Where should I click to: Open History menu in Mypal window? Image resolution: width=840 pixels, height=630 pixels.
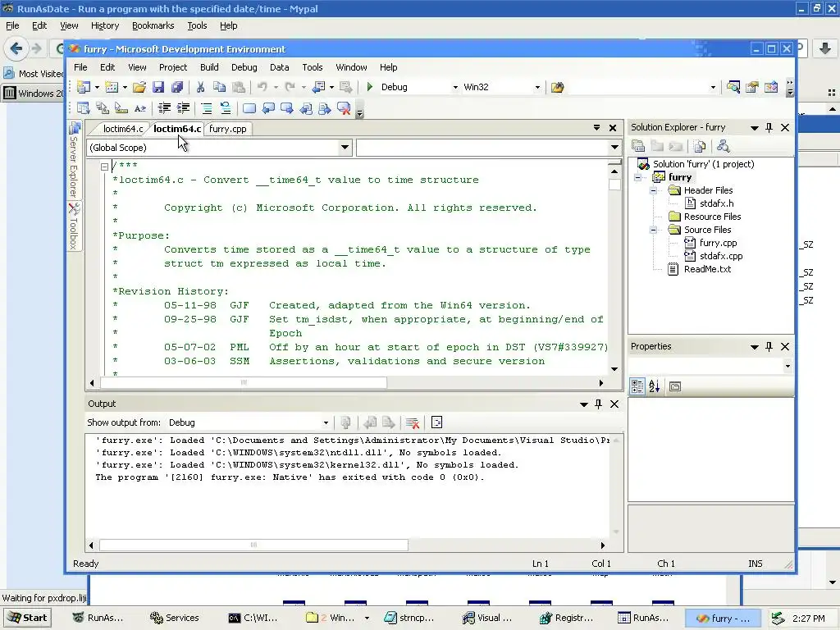coord(104,25)
